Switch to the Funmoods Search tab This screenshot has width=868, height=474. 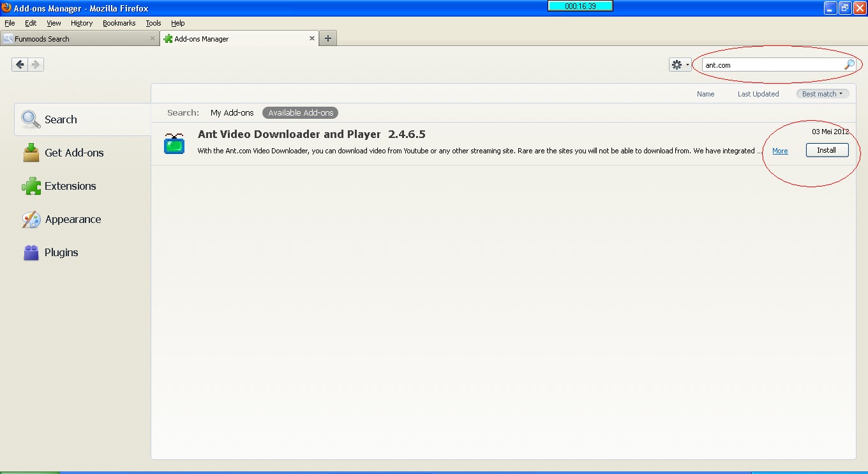(x=79, y=38)
